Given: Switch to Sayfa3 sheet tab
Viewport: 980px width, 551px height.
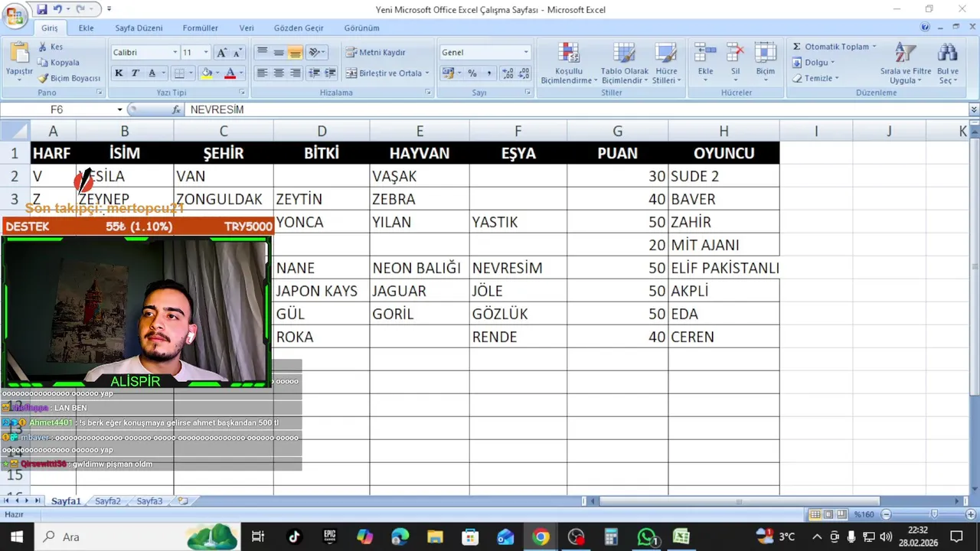Looking at the screenshot, I should click(x=149, y=501).
